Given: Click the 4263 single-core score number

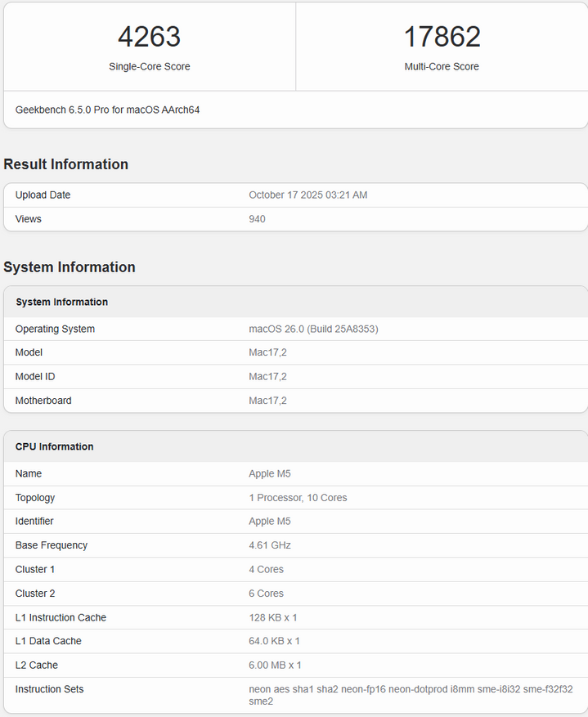Looking at the screenshot, I should pyautogui.click(x=149, y=37).
